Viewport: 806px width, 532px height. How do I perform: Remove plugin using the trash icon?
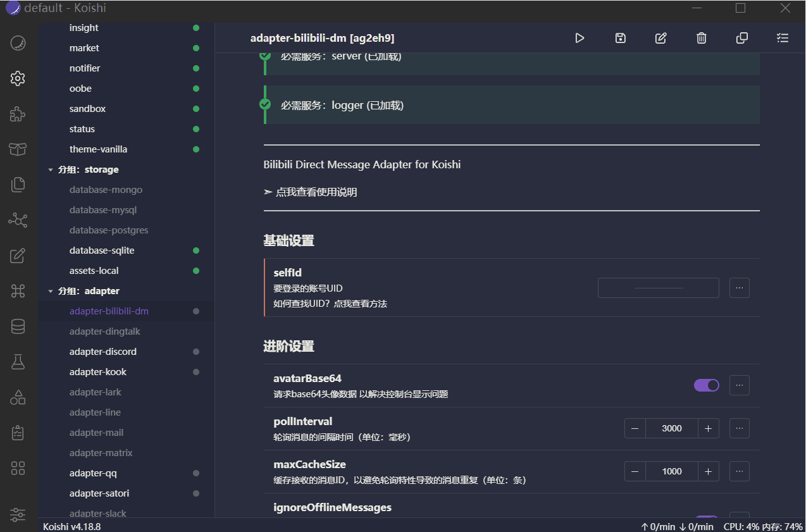(x=701, y=38)
